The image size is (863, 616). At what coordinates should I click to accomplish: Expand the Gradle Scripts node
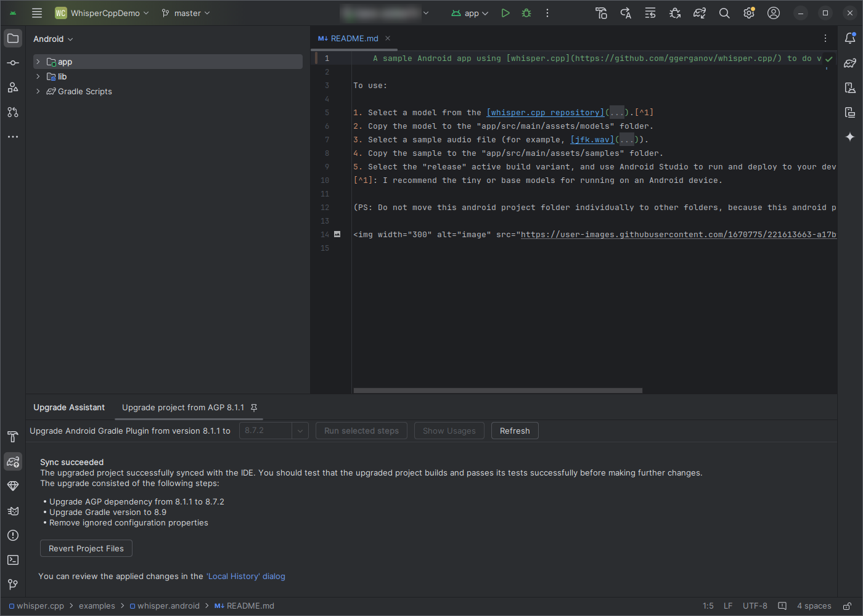[x=38, y=91]
